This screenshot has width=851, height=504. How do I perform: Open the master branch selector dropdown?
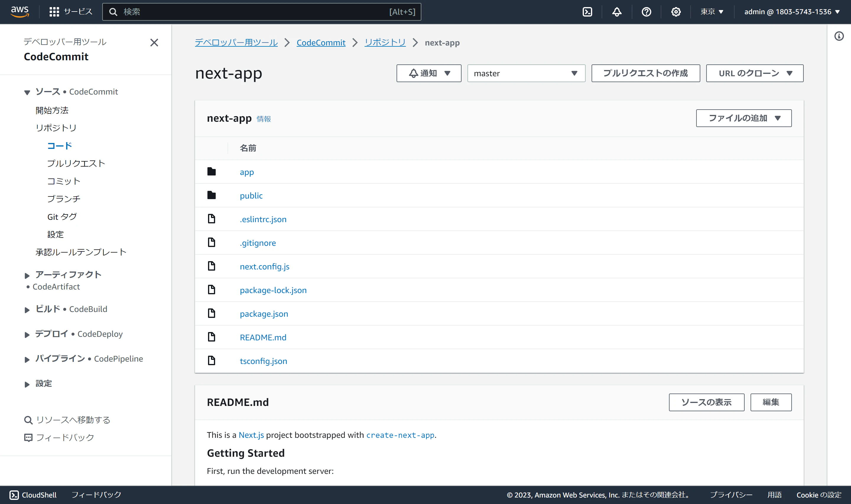tap(526, 73)
